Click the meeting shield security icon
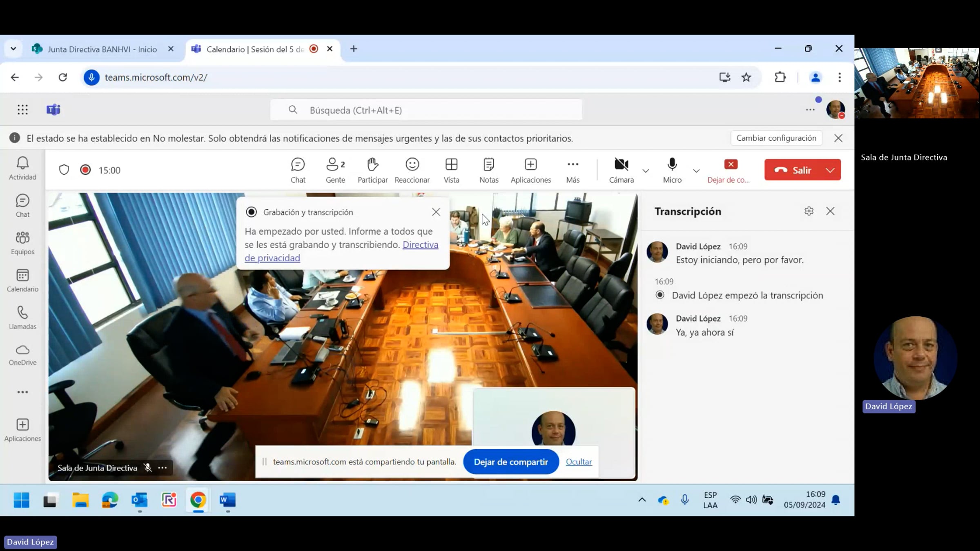Viewport: 980px width, 551px height. pyautogui.click(x=64, y=170)
